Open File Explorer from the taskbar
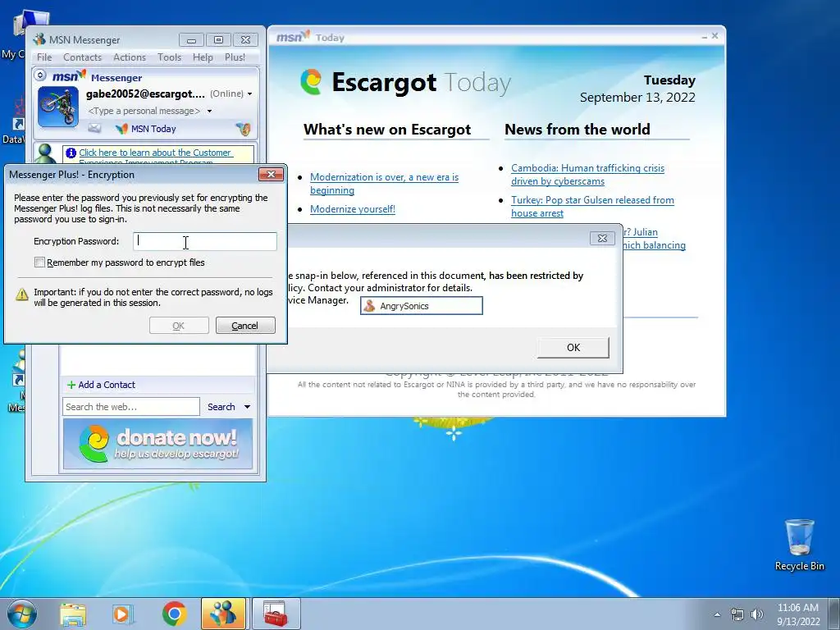 point(73,614)
